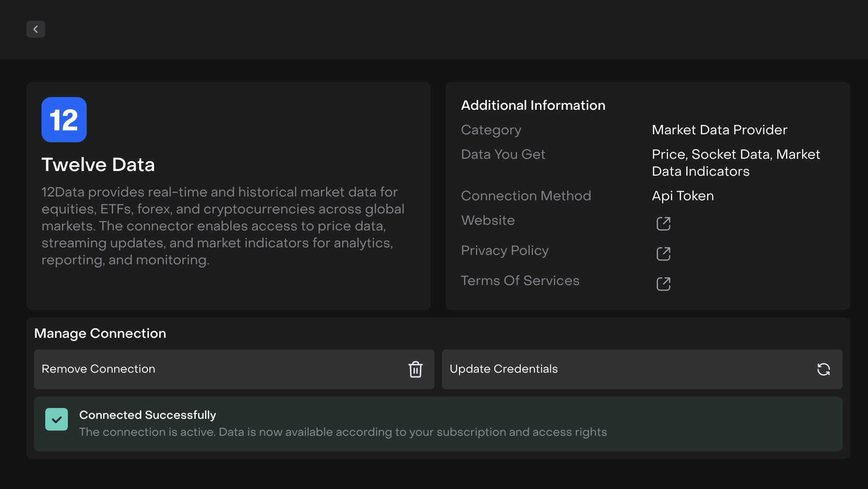Click the refresh credentials sync icon
The height and width of the screenshot is (489, 868).
pyautogui.click(x=823, y=369)
